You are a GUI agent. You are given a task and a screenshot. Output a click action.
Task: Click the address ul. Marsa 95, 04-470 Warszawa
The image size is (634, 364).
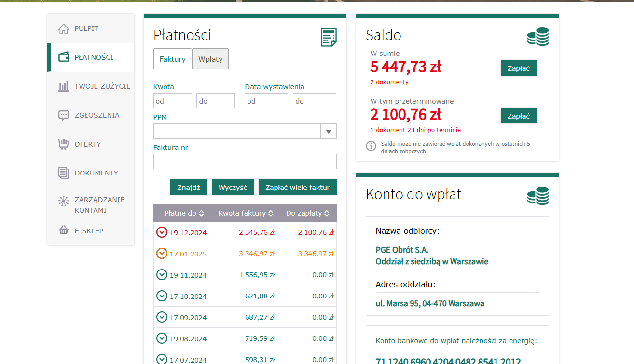pos(430,304)
